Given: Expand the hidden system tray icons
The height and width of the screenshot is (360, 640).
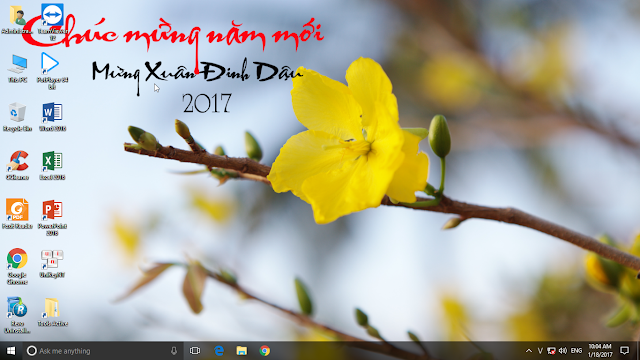Looking at the screenshot, I should (x=529, y=351).
